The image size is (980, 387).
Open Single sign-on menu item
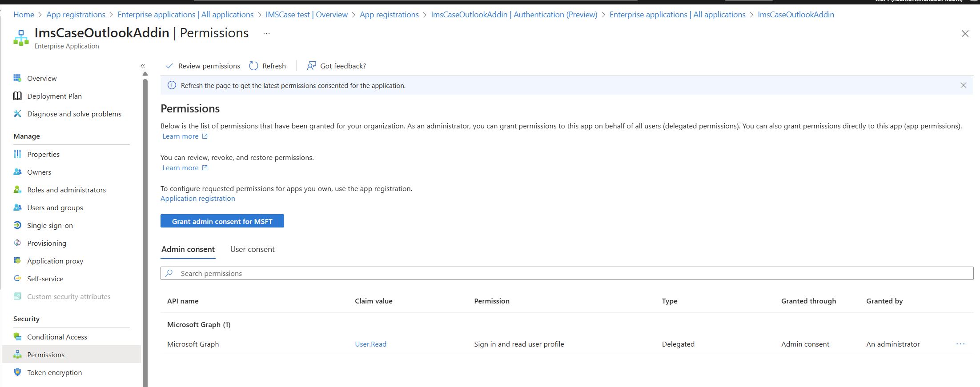[50, 225]
